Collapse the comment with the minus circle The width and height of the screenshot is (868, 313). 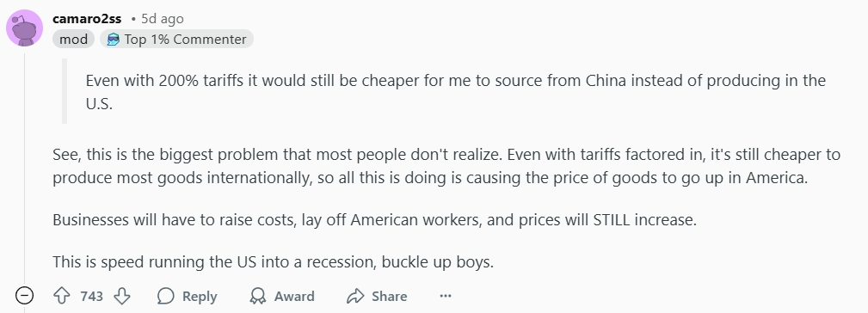pos(24,296)
